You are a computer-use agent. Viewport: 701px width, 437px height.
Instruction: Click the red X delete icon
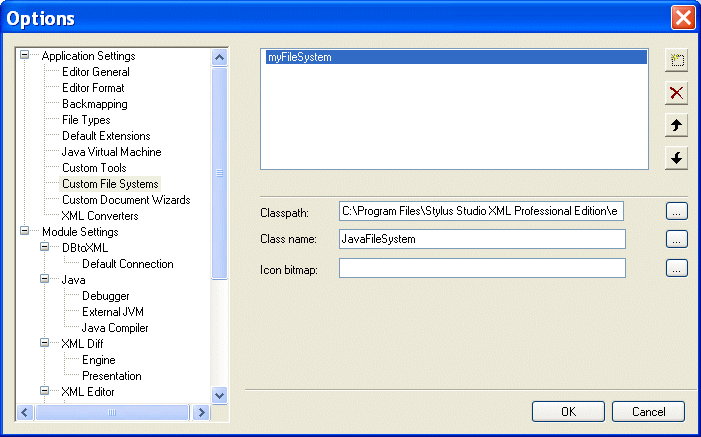677,93
